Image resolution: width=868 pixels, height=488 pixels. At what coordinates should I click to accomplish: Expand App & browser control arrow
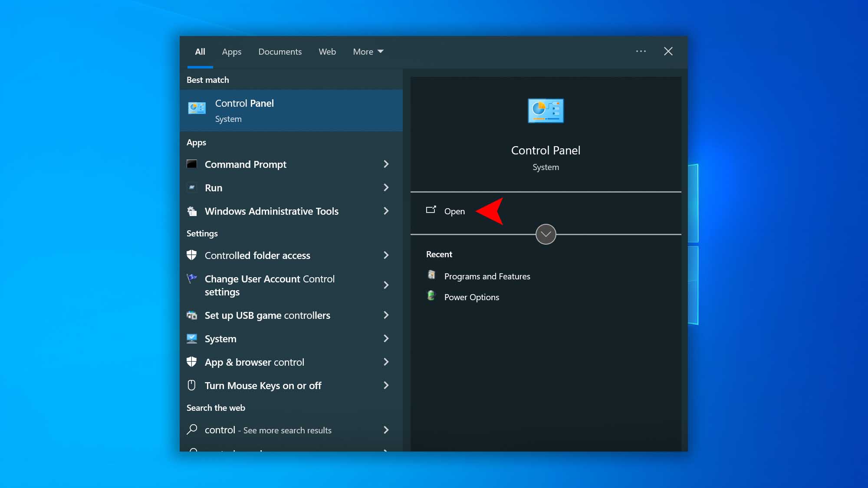[x=386, y=362]
